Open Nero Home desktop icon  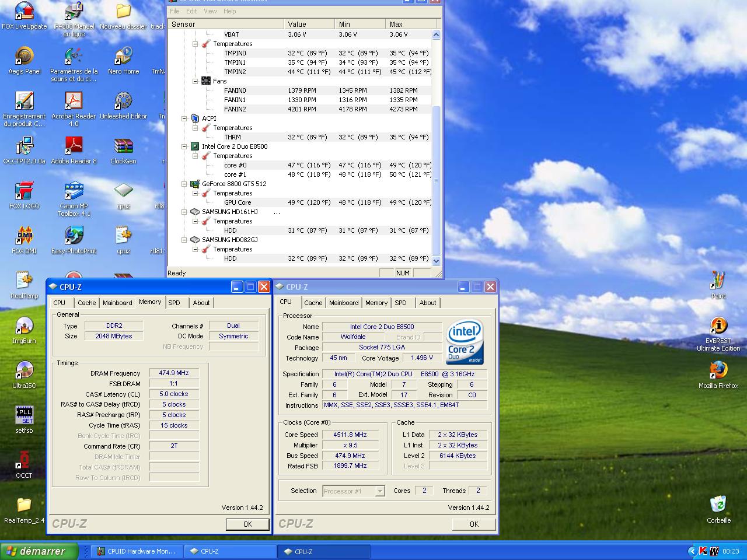coord(123,61)
